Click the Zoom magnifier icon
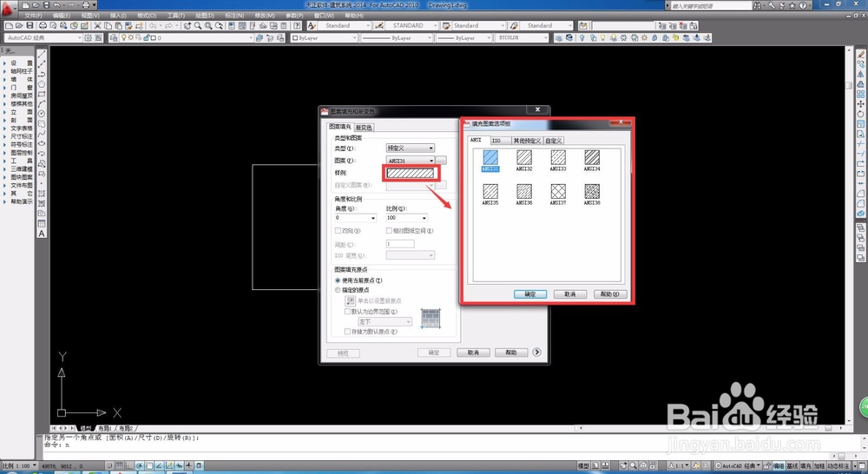868x474 pixels. coord(198,25)
